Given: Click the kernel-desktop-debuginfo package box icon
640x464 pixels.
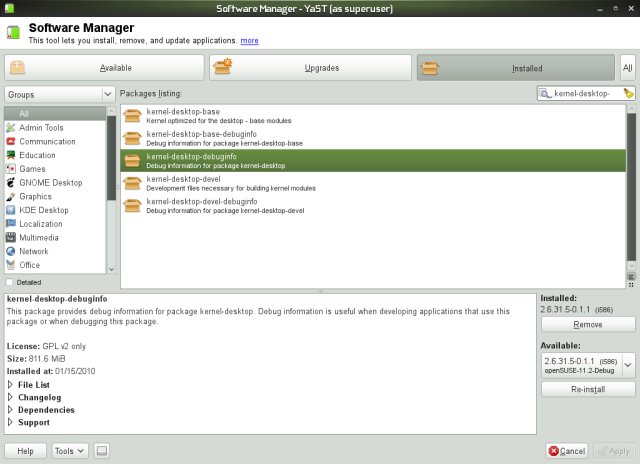Looking at the screenshot, I should [132, 161].
